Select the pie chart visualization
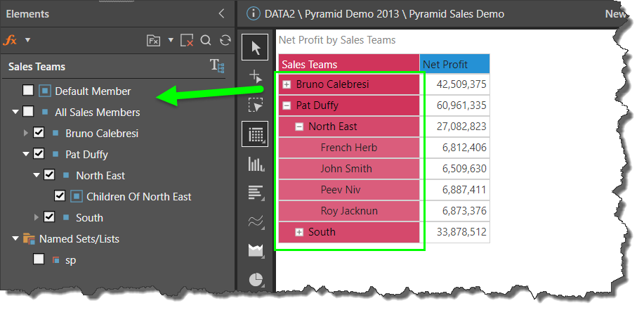Image resolution: width=644 pixels, height=315 pixels. coord(256,279)
